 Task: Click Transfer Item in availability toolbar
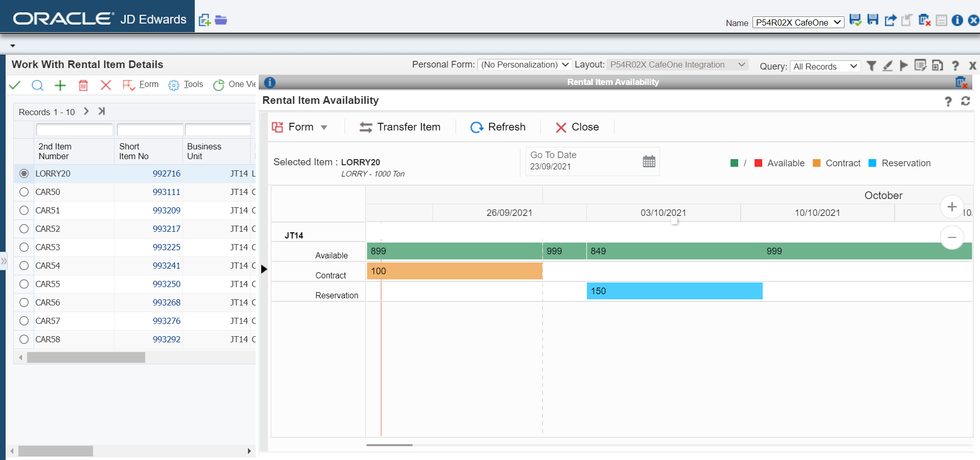tap(400, 127)
